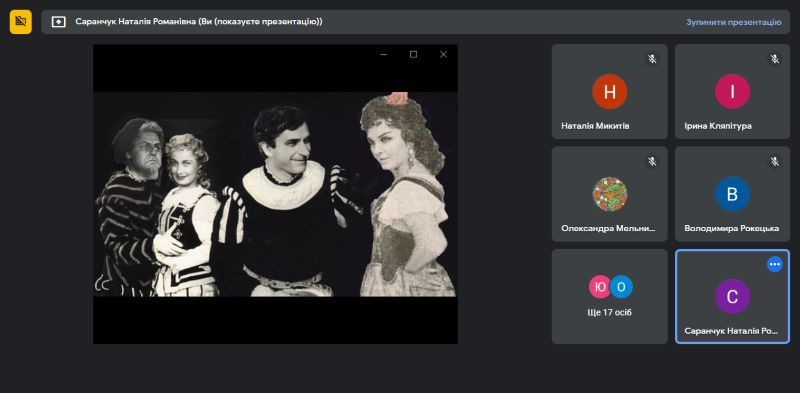The height and width of the screenshot is (393, 800).
Task: Click the name label Наталія Микитів
Action: coord(595,126)
